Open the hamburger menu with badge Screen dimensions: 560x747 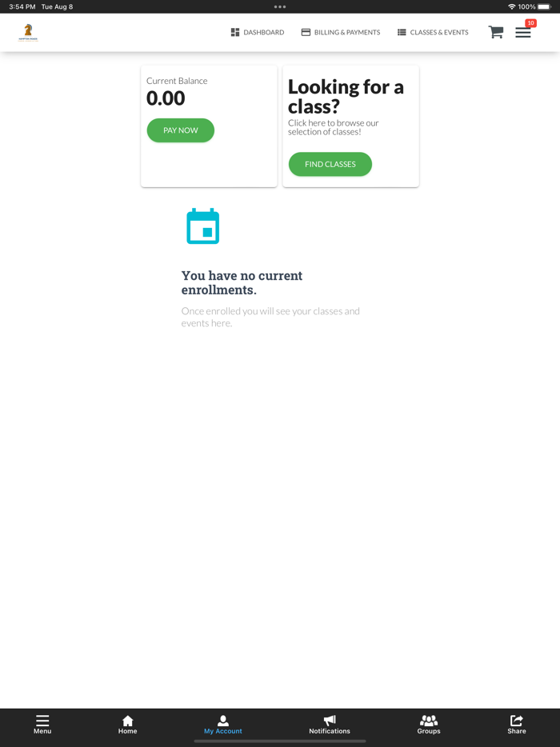[523, 33]
